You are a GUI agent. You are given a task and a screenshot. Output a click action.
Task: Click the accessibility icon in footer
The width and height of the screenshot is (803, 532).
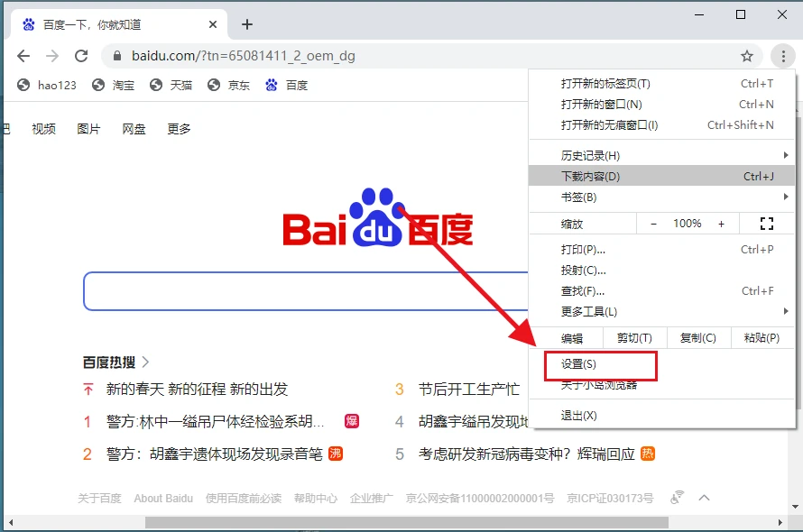pyautogui.click(x=677, y=497)
